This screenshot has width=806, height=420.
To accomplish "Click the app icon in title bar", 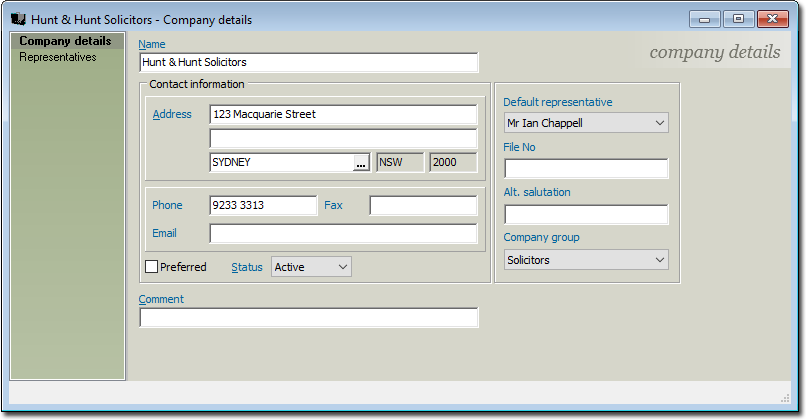I will click(20, 19).
